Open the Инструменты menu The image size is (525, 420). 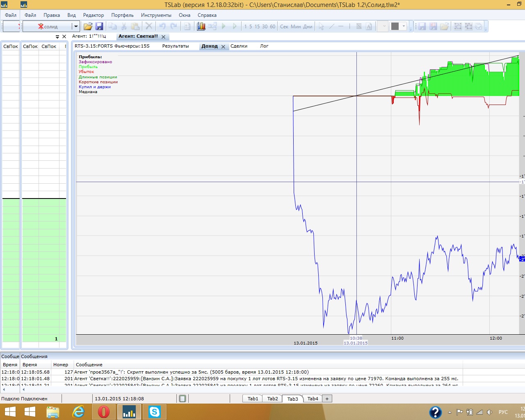click(156, 15)
